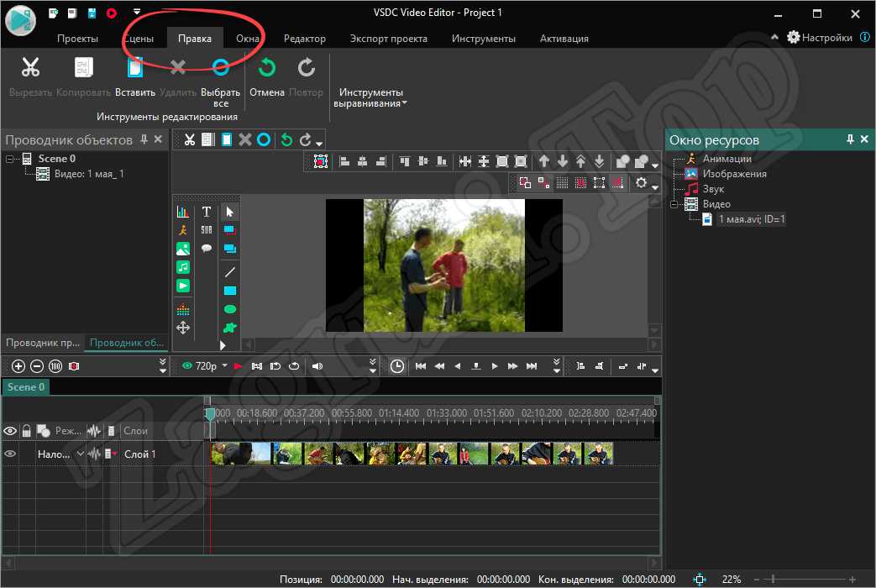Open Настройки settings button
The image size is (876, 588).
click(x=820, y=38)
